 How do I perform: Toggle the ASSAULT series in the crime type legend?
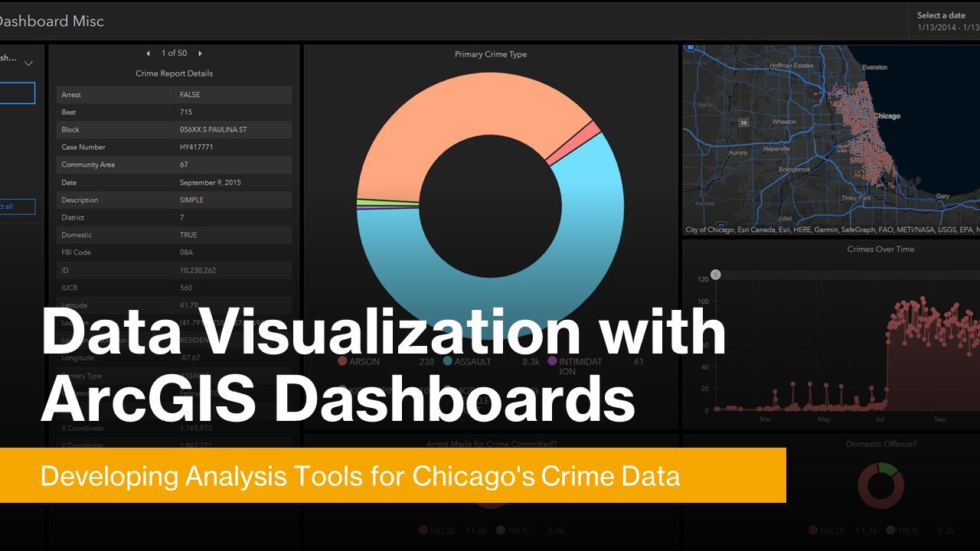pos(448,361)
